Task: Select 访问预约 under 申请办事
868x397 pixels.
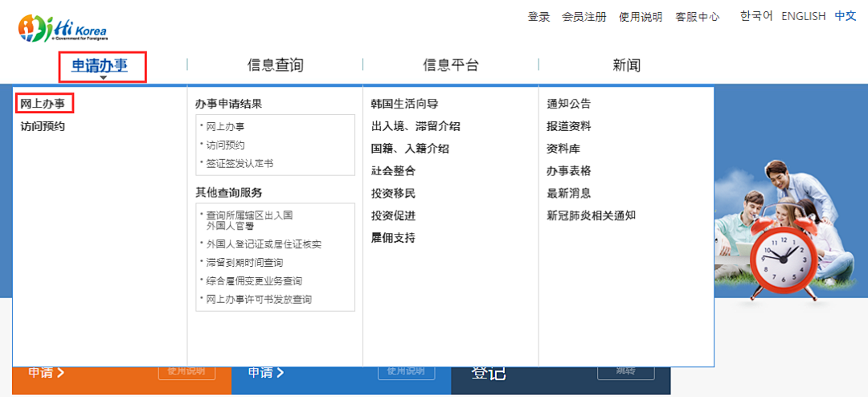Action: click(x=43, y=126)
